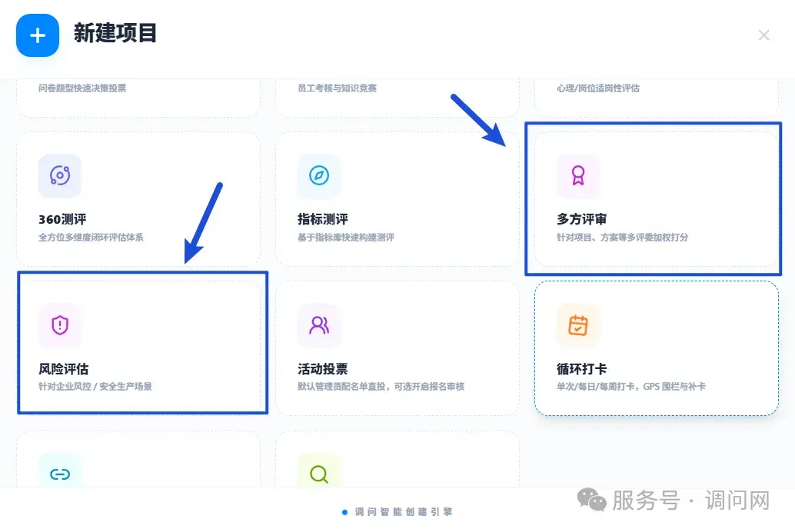Viewport: 795px width, 532px height.
Task: Click 针对企业风控 / 安全生产场景 description
Action: [95, 387]
